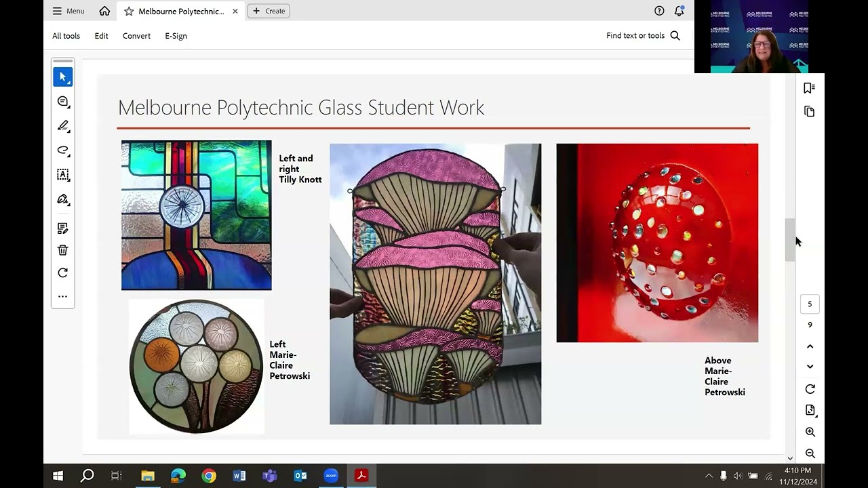
Task: Click the volume speaker tray icon
Action: (738, 476)
